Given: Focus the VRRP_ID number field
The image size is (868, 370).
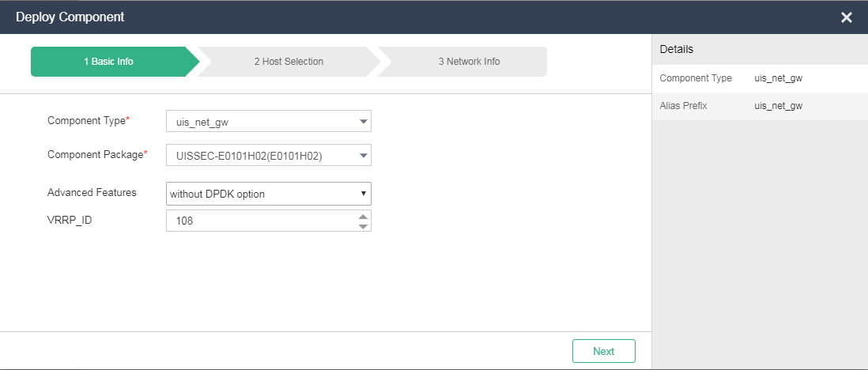Looking at the screenshot, I should click(x=257, y=221).
